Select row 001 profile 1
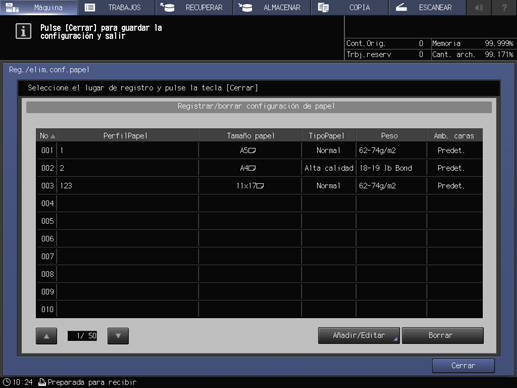 click(259, 150)
